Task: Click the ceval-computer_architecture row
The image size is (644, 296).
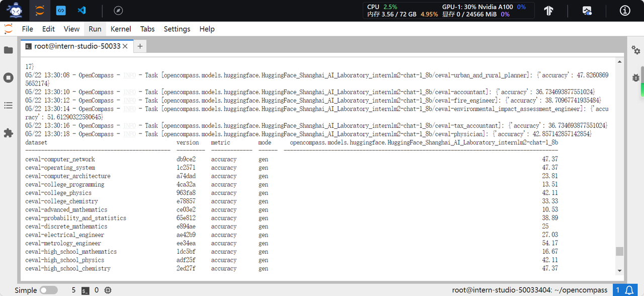Action: [x=291, y=176]
